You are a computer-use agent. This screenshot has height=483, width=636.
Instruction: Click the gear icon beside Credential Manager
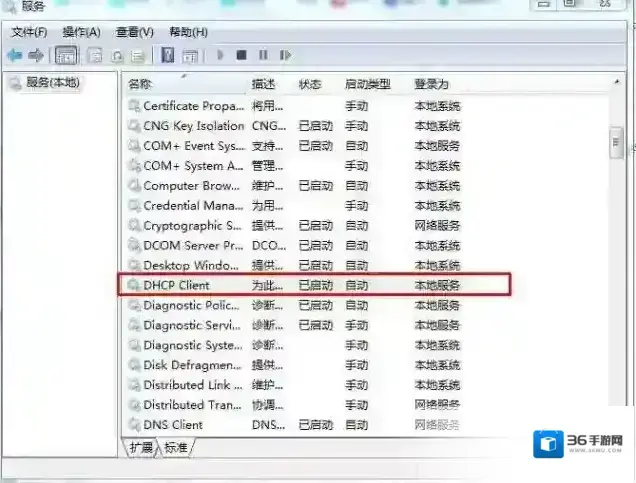(x=134, y=206)
